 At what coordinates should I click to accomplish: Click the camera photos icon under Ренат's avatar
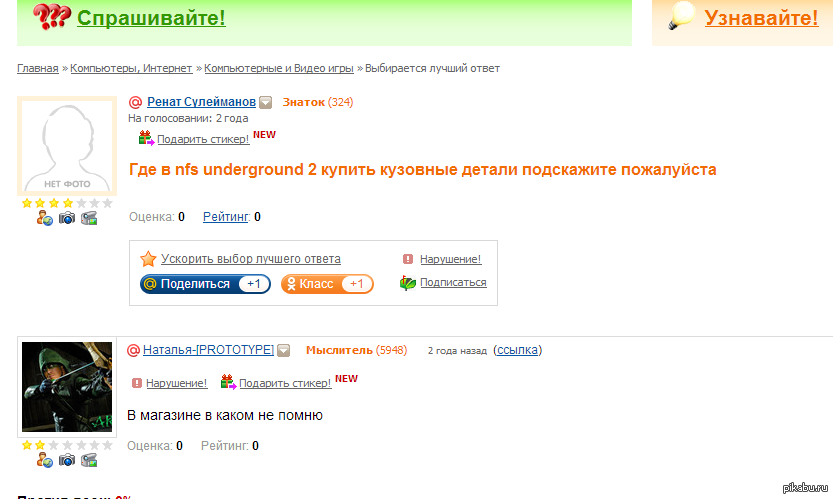click(x=67, y=218)
